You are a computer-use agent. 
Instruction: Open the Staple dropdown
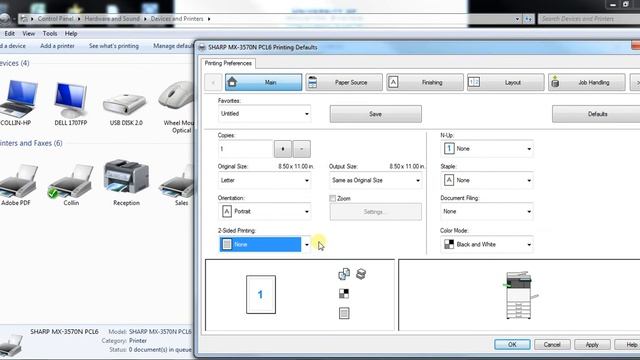pos(487,180)
